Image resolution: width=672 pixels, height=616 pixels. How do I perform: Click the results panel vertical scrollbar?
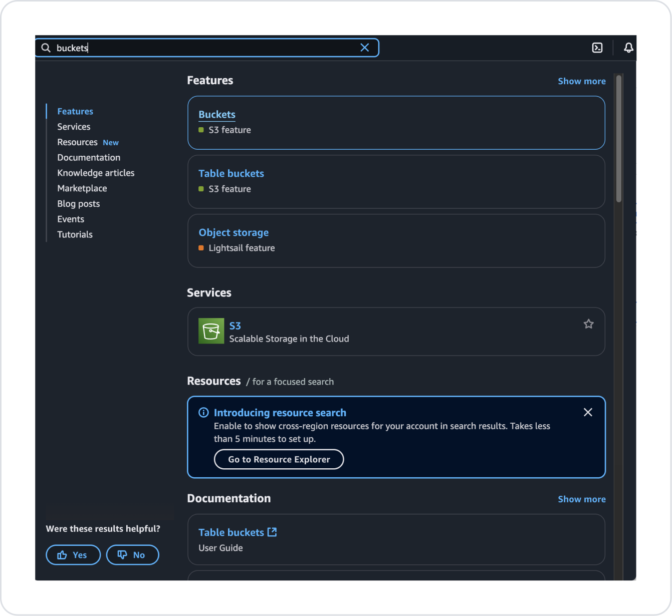619,139
